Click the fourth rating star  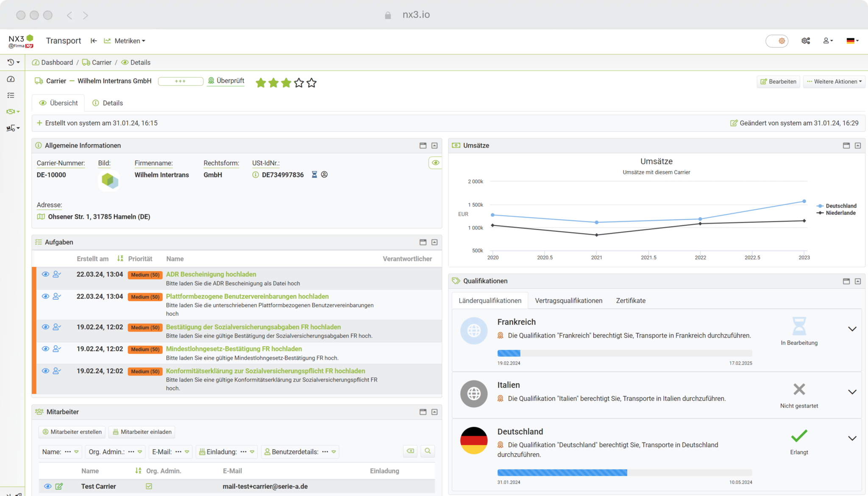point(299,83)
